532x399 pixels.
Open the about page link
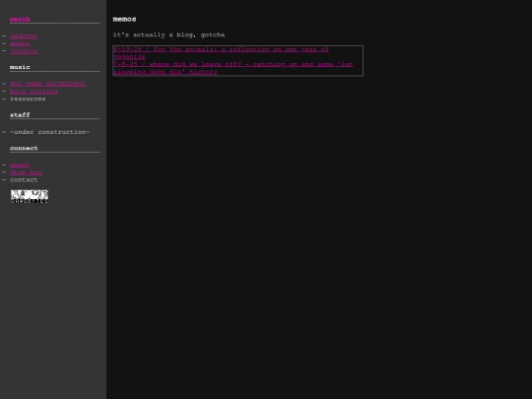point(20,165)
